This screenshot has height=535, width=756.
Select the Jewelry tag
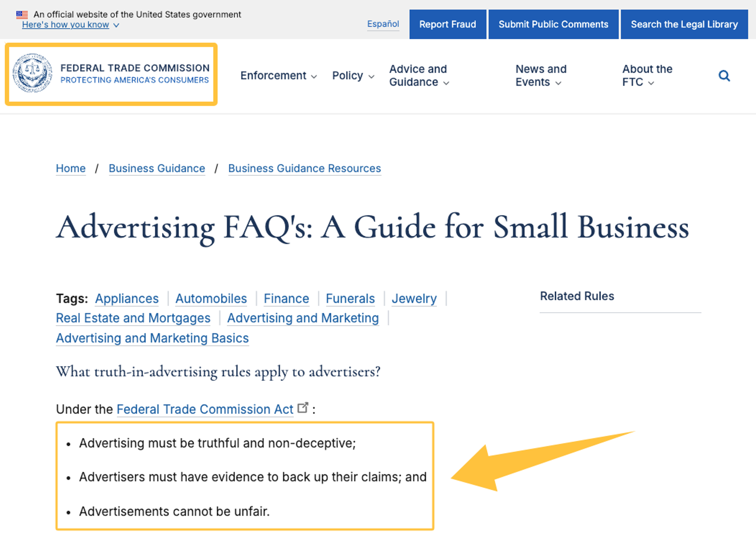pos(414,299)
